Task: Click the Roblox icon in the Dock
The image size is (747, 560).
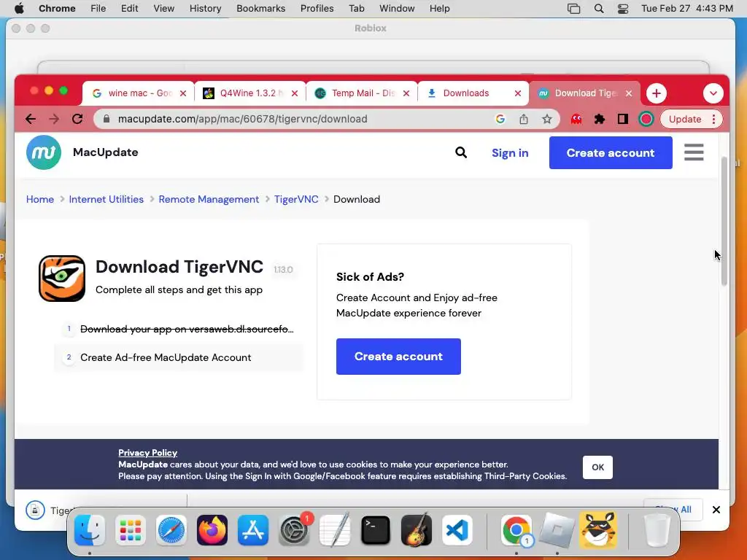Action: [557, 530]
